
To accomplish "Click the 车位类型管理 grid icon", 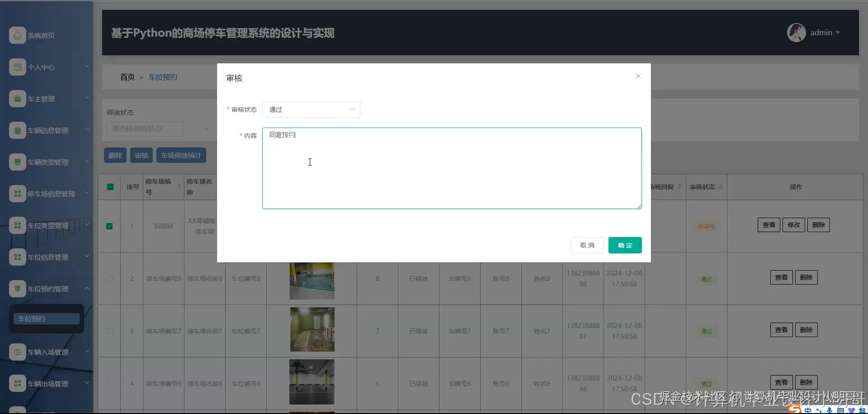I will 17,226.
